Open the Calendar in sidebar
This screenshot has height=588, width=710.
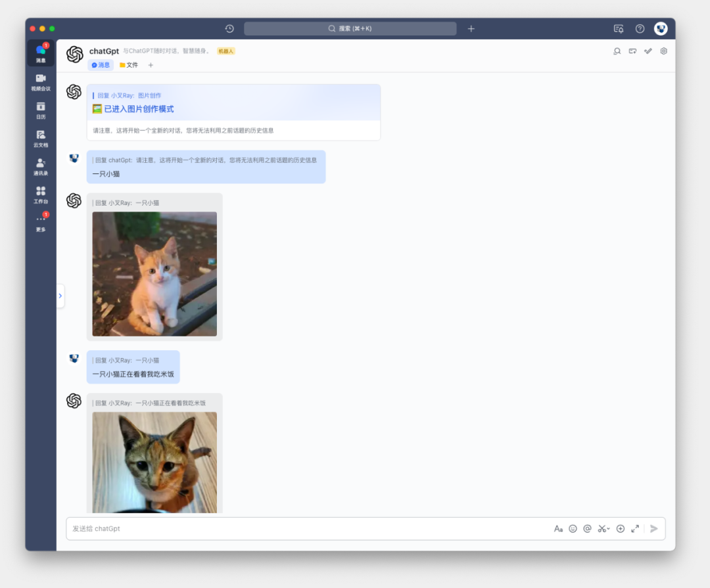pos(41,110)
